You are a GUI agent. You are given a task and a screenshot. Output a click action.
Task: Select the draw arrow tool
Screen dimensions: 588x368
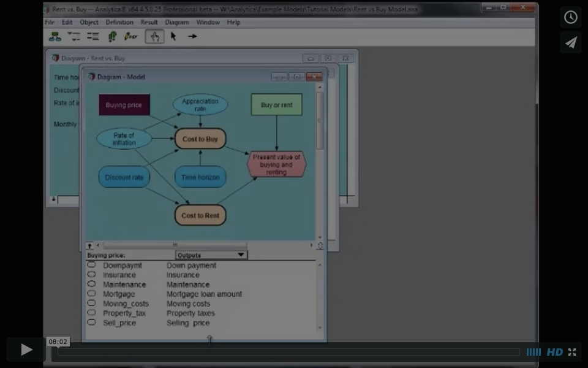click(192, 37)
